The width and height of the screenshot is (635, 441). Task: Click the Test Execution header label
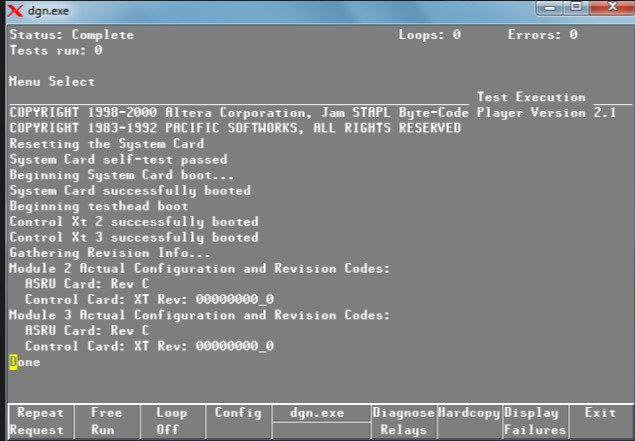click(531, 97)
